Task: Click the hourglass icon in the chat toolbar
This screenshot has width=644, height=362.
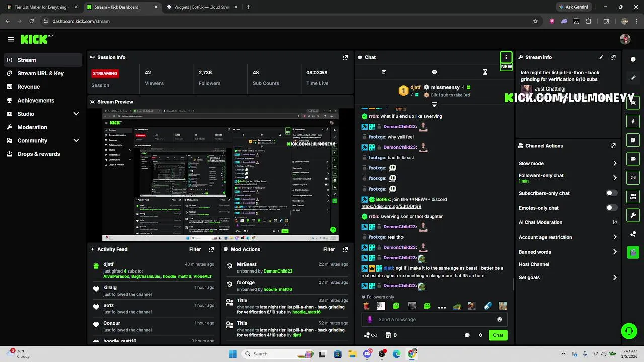Action: [x=485, y=72]
